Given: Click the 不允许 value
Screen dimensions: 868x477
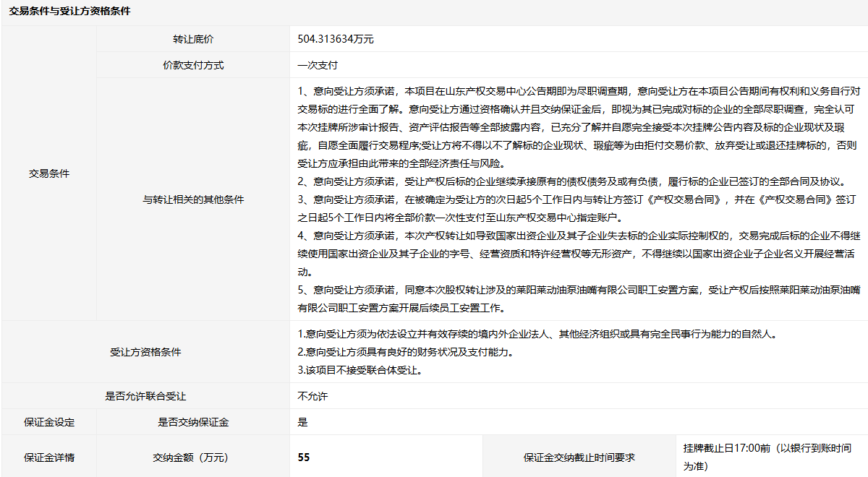Looking at the screenshot, I should point(312,396).
